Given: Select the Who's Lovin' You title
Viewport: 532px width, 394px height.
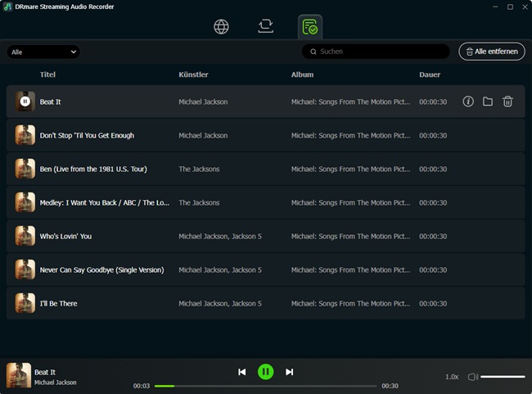Looking at the screenshot, I should [x=65, y=236].
